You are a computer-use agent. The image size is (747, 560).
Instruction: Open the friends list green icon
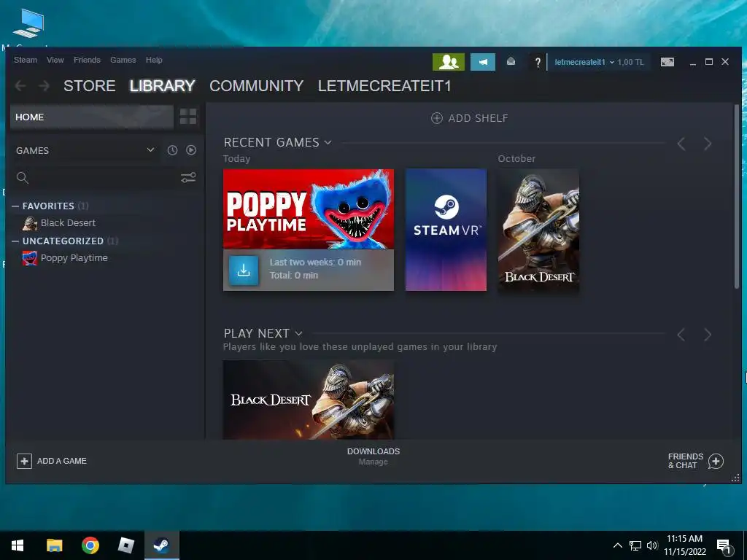point(449,62)
